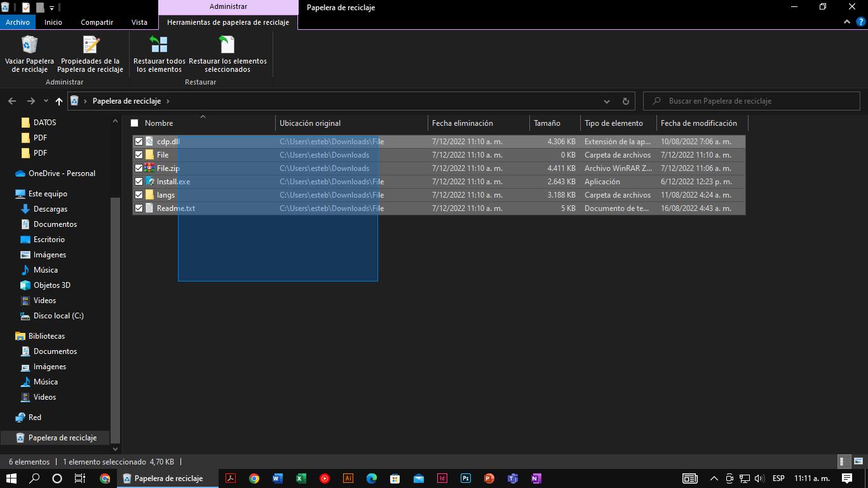Sort by the Tamaño column header
The width and height of the screenshot is (868, 488).
pyautogui.click(x=547, y=123)
